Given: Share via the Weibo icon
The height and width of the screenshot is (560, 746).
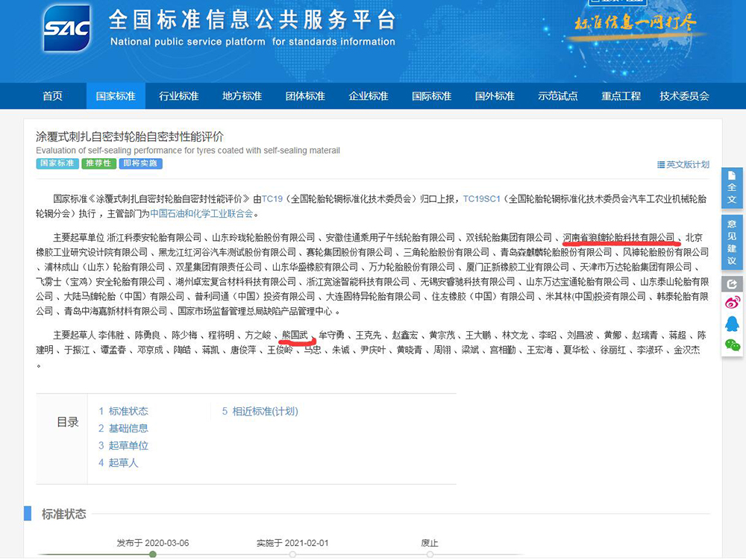Looking at the screenshot, I should coord(732,303).
